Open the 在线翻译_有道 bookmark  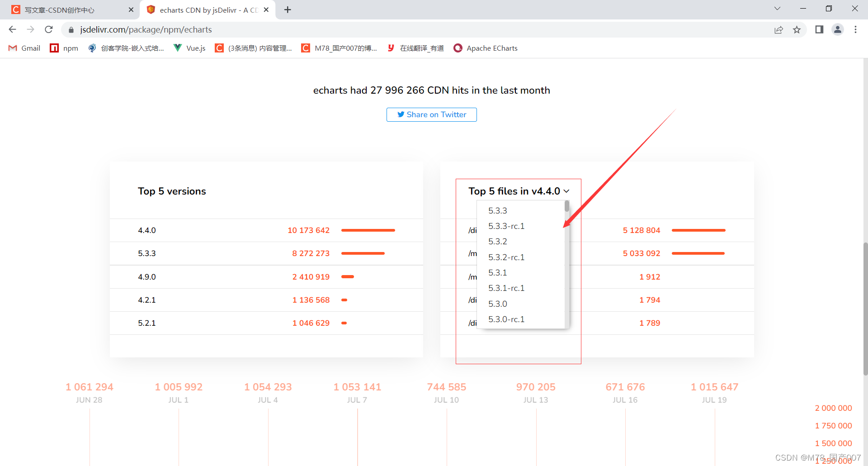415,48
